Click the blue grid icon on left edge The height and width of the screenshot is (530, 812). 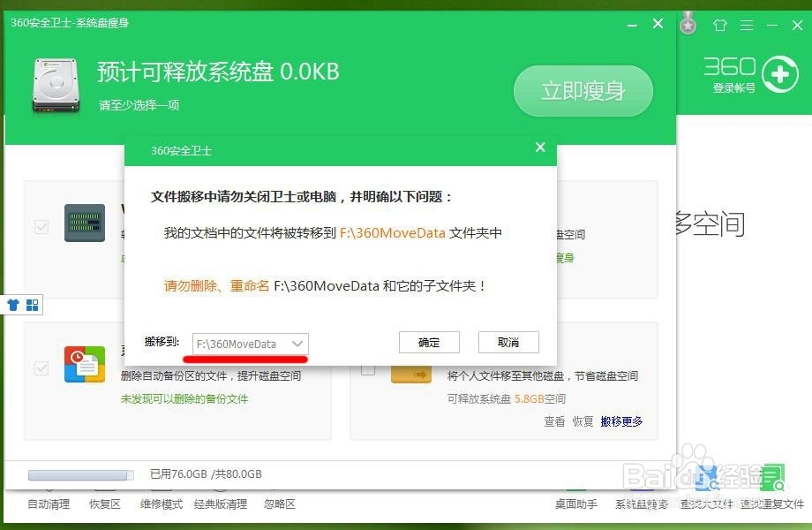[32, 305]
